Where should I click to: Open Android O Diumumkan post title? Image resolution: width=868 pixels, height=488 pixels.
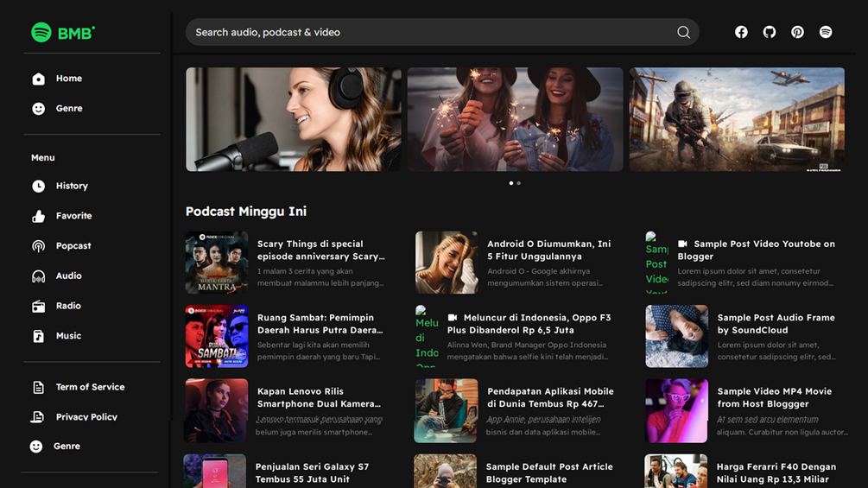coord(549,250)
